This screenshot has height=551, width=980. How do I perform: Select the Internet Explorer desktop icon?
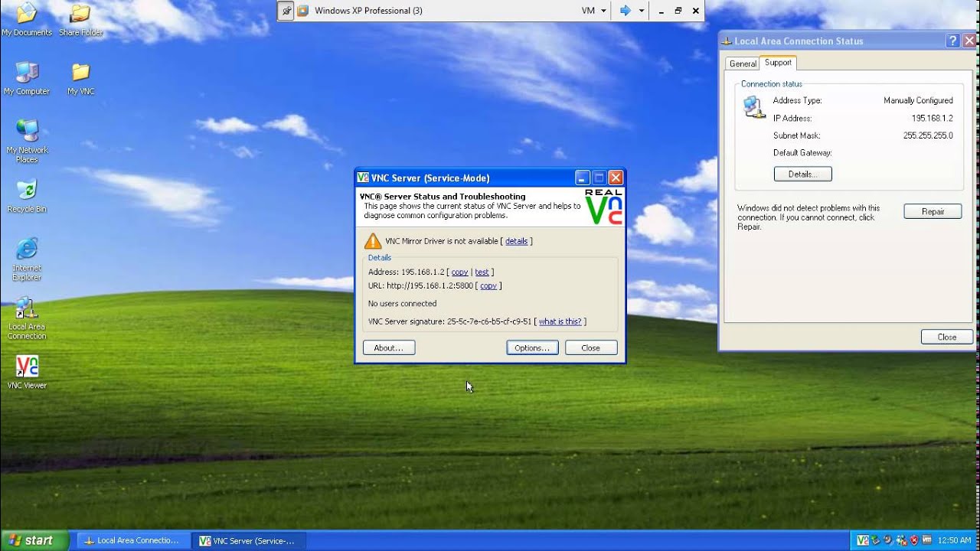pos(27,259)
